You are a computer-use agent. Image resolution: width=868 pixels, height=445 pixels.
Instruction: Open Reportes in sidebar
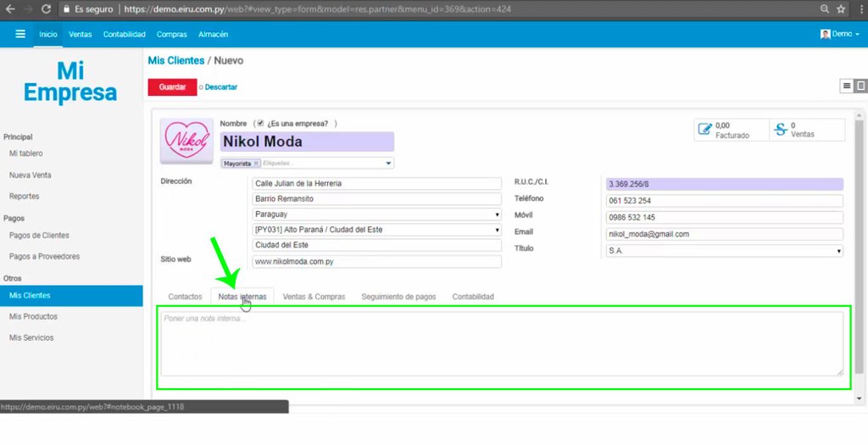click(24, 197)
